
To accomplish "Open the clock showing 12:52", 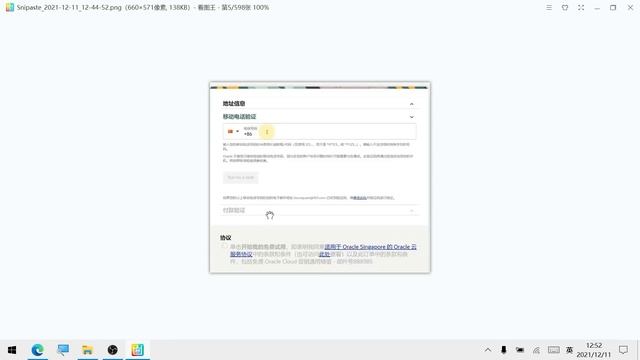I will [x=594, y=350].
